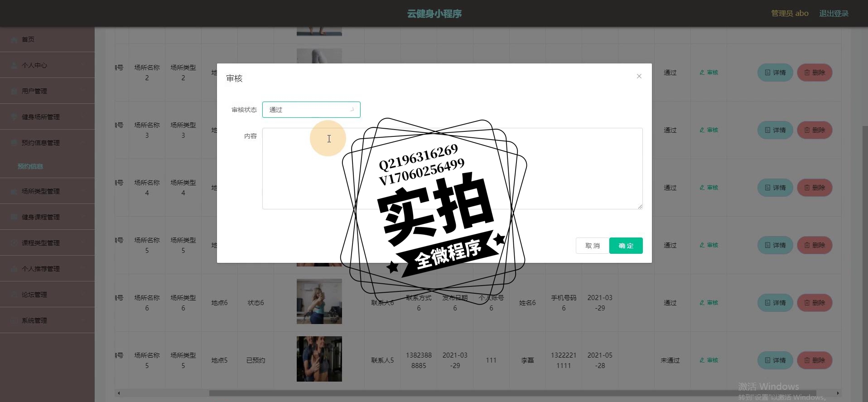The width and height of the screenshot is (868, 402).
Task: Expand the 个人中心 sidebar menu
Action: [x=47, y=65]
